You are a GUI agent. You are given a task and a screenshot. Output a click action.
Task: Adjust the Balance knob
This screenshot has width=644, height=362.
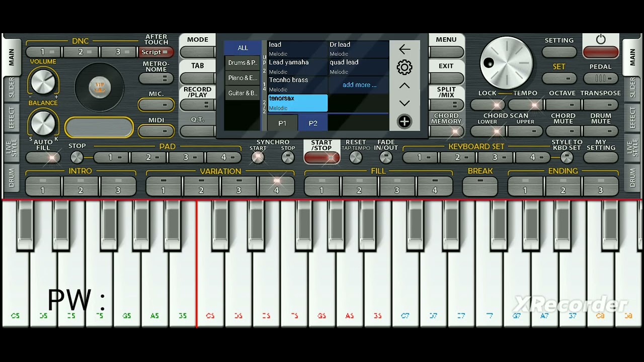[x=43, y=123]
